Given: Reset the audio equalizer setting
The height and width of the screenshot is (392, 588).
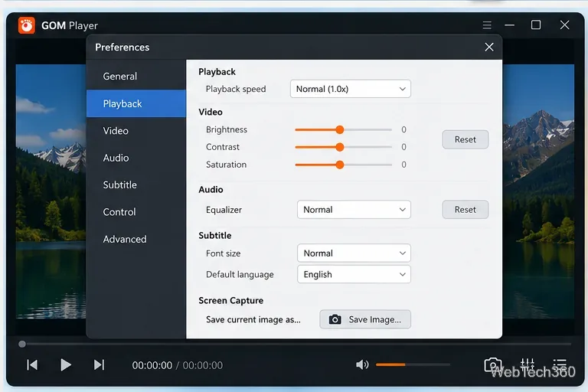Looking at the screenshot, I should (465, 209).
